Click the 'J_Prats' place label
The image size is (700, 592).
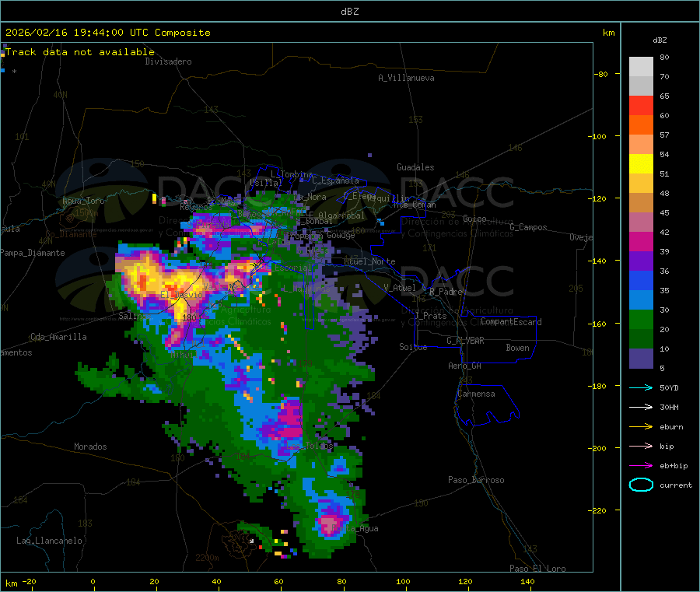[x=431, y=316]
